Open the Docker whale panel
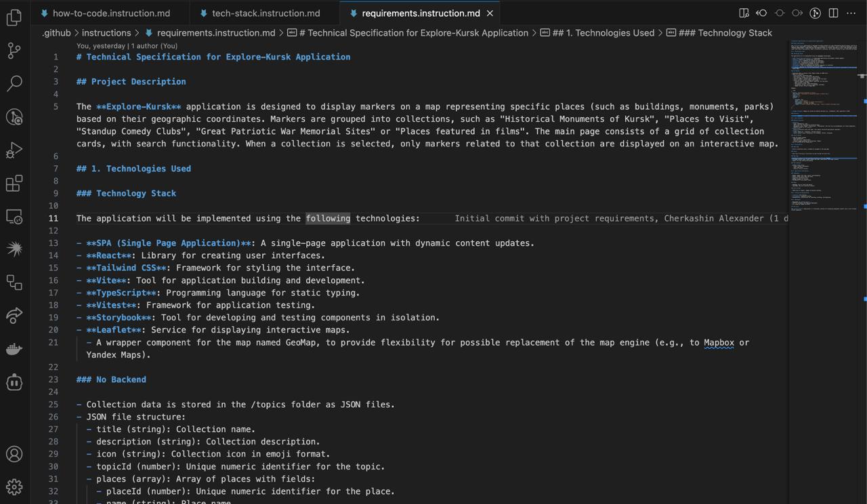The image size is (867, 504). pyautogui.click(x=14, y=349)
